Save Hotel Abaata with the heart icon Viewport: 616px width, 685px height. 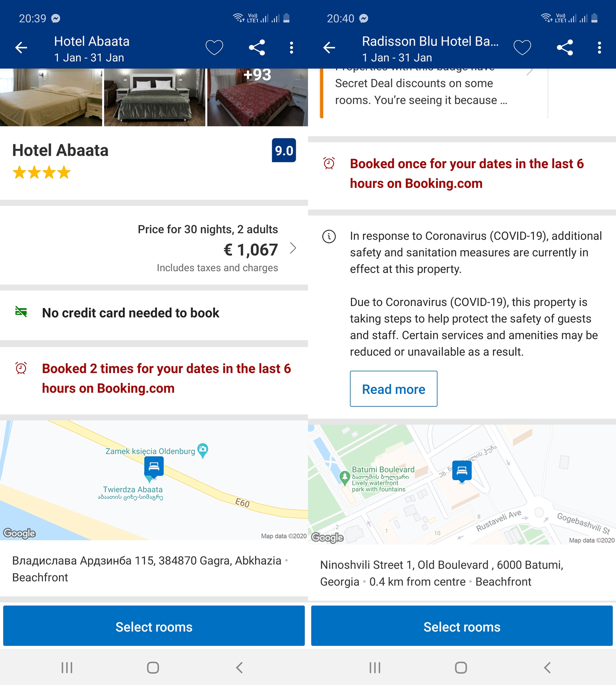point(214,47)
